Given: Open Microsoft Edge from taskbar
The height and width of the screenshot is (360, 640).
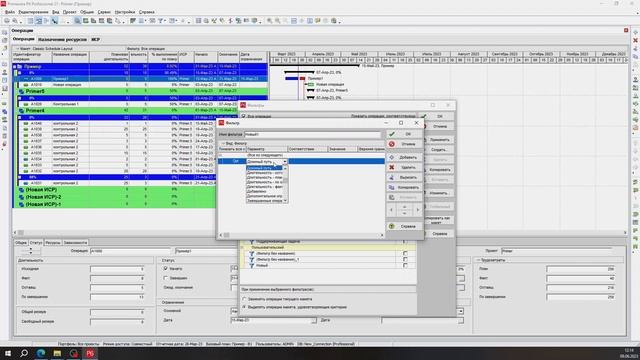Looking at the screenshot, I should pyautogui.click(x=41, y=353).
